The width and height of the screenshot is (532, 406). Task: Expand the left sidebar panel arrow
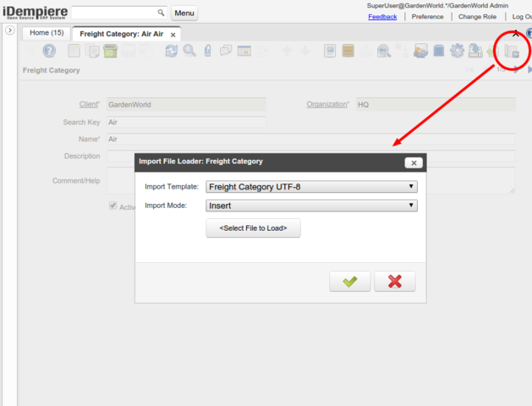coord(9,30)
